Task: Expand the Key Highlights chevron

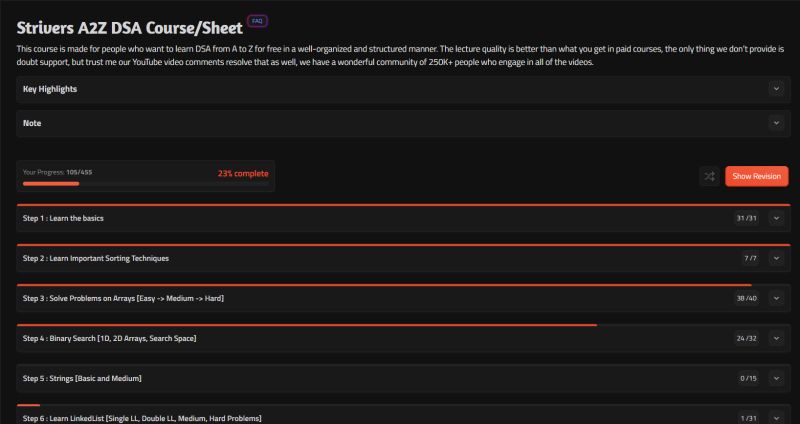Action: pos(776,89)
